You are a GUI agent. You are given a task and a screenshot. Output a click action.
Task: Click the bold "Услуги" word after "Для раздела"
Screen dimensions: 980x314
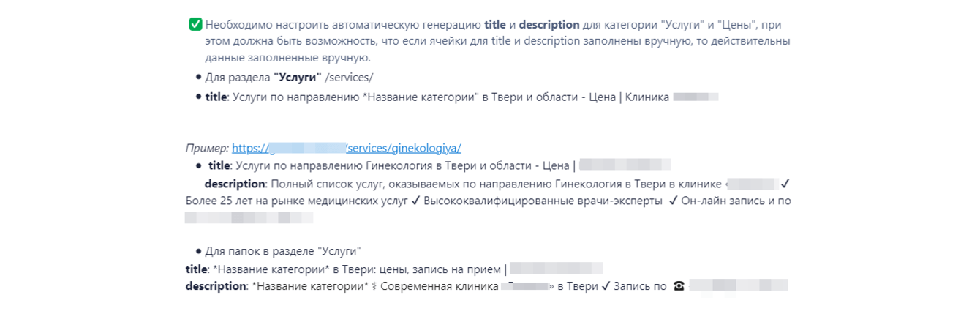(298, 78)
